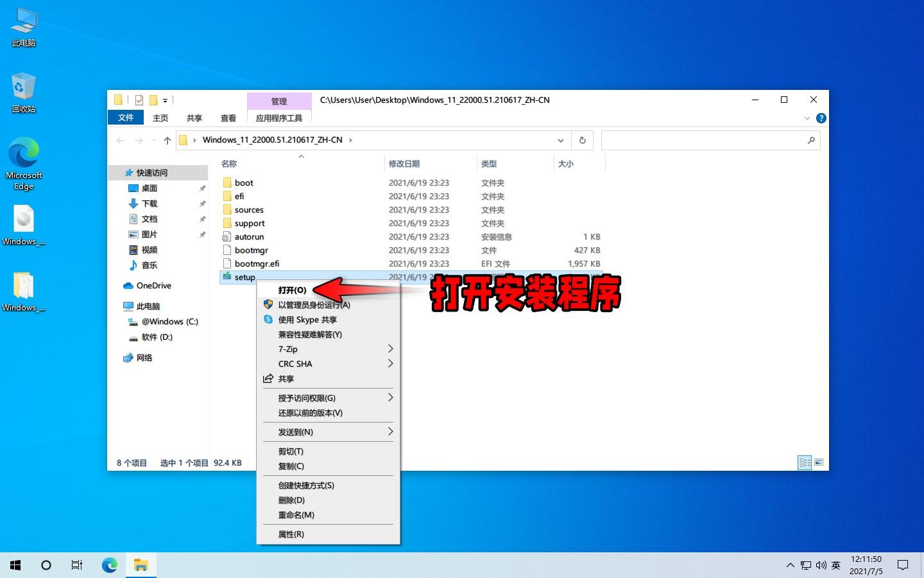Open 下载 in the navigation pane
The width and height of the screenshot is (924, 578).
(x=149, y=204)
